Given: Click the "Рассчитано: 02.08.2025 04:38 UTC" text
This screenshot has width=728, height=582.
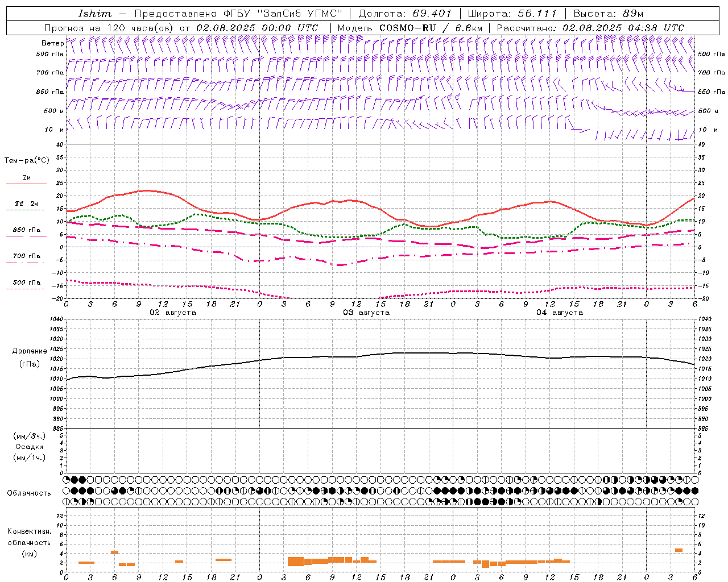Looking at the screenshot, I should 590,28.
